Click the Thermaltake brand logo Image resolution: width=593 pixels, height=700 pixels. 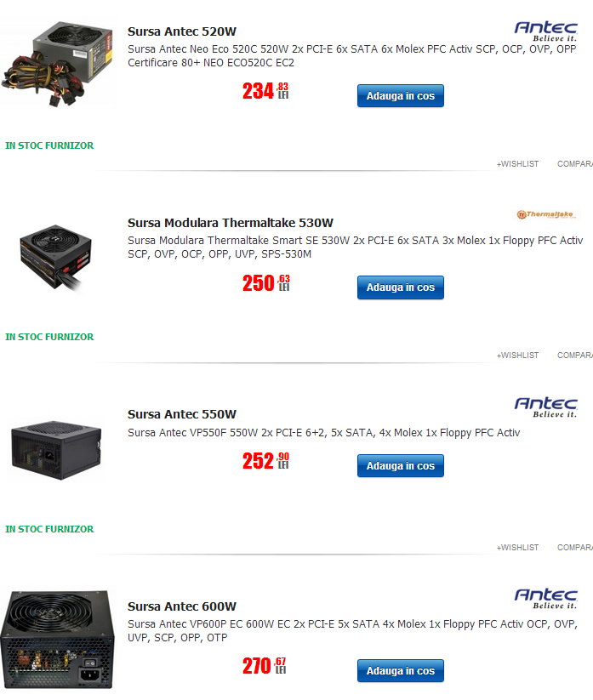point(545,214)
